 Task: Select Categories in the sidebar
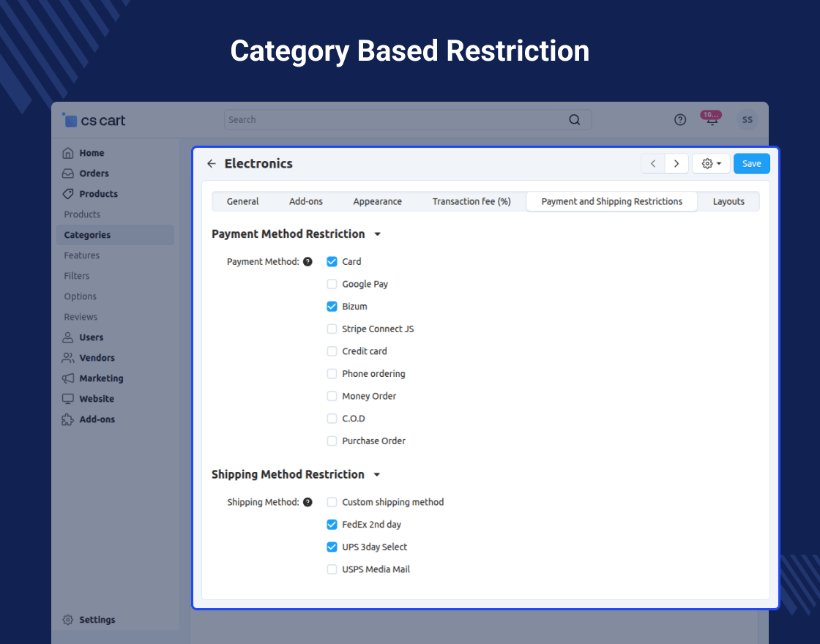click(x=115, y=235)
